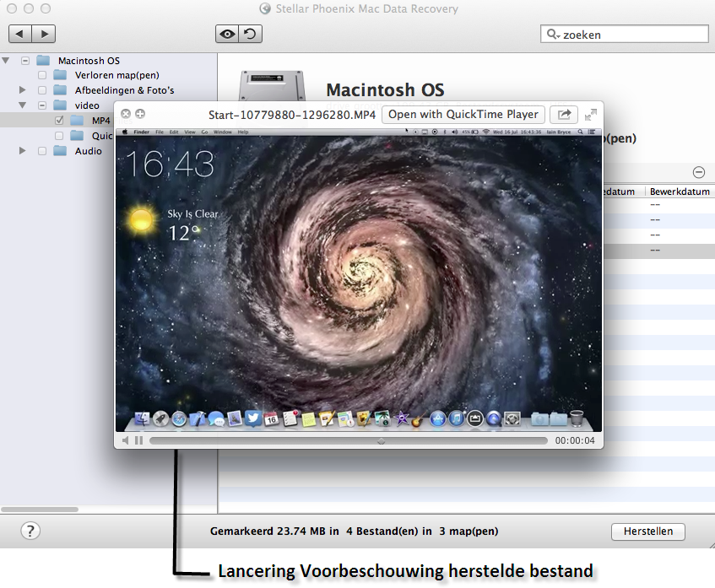Toggle the Macintosh OS checkbox
Image resolution: width=715 pixels, height=588 pixels.
(25, 61)
